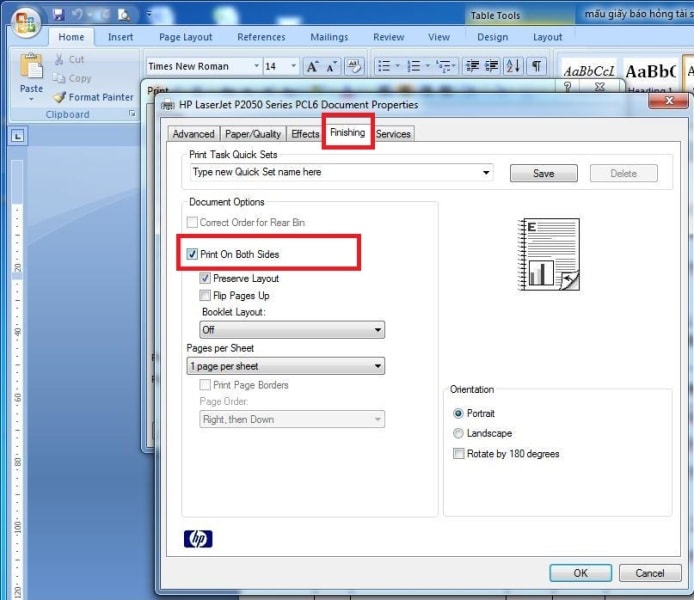Toggle Correct Order for Rear Bin checkbox
This screenshot has width=694, height=600.
pos(192,222)
